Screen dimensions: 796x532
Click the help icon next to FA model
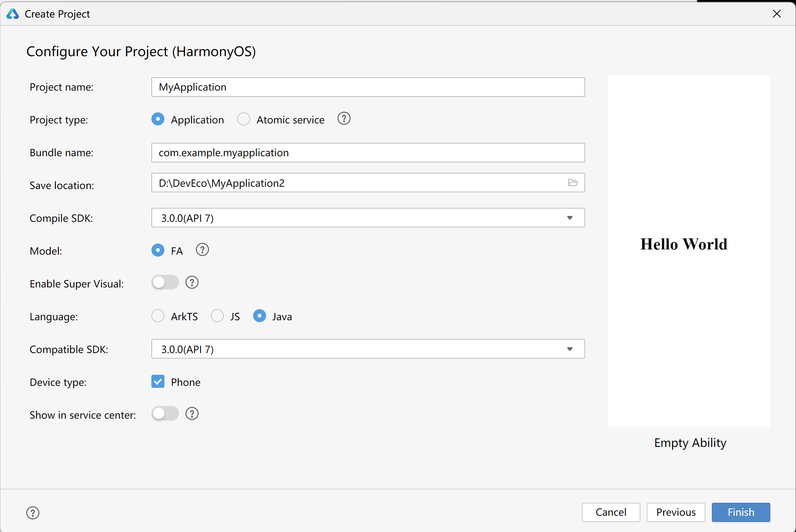pyautogui.click(x=202, y=250)
